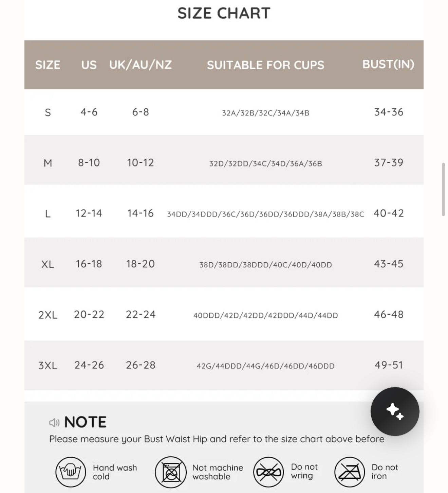Select the SUITABLE FOR CUPS header
Image resolution: width=448 pixels, height=493 pixels.
[265, 65]
